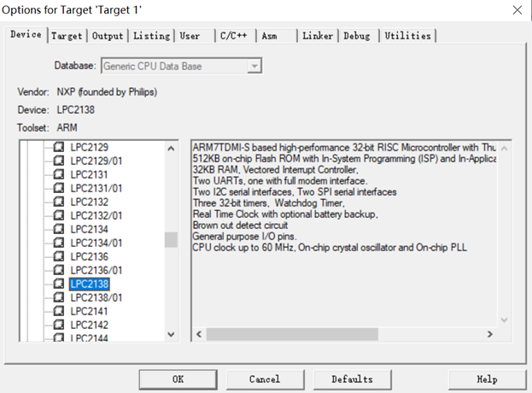Click the chip icon beside LPC2138/01
Screen dimensions: 532x393
click(59, 297)
